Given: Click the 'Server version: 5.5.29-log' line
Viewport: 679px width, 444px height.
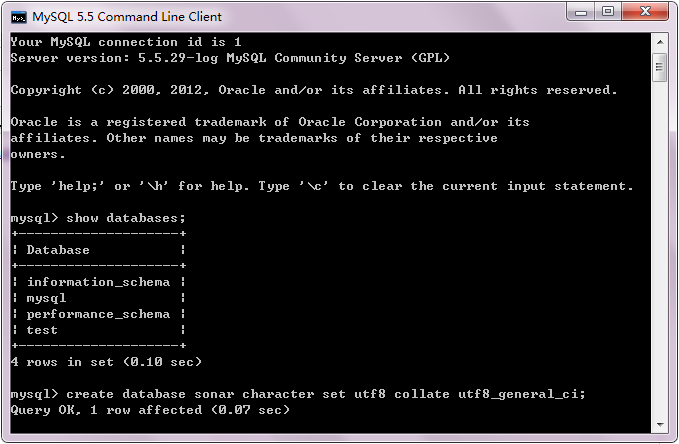Looking at the screenshot, I should click(x=230, y=58).
